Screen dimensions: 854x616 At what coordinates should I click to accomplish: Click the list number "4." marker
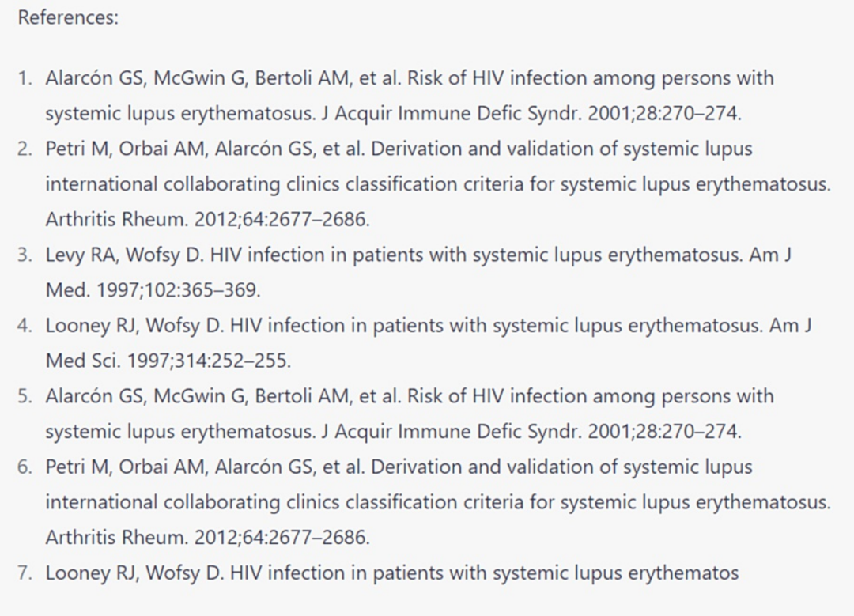(x=26, y=325)
